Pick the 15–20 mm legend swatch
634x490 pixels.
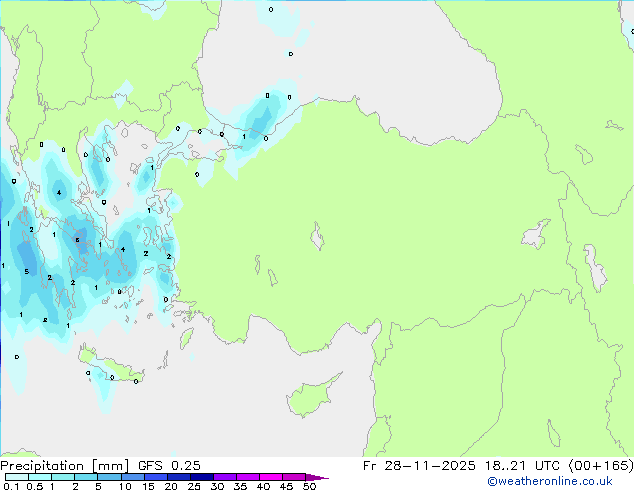pyautogui.click(x=155, y=477)
